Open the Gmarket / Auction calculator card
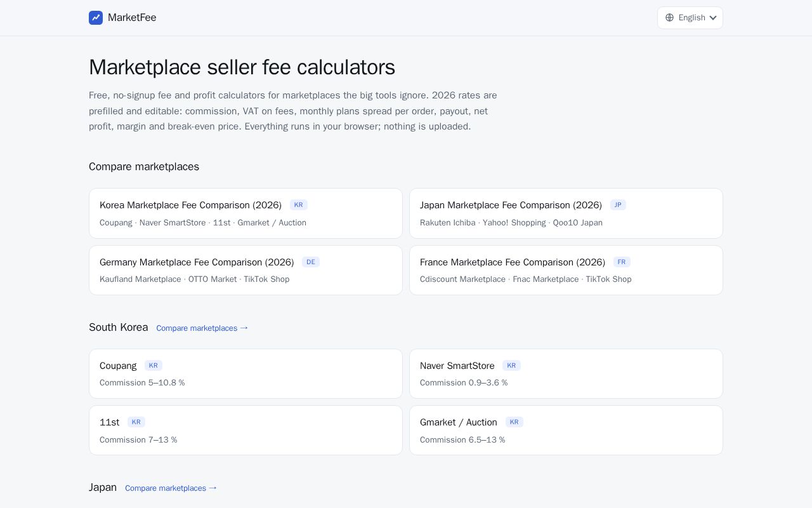Viewport: 812px width, 508px height. click(566, 430)
